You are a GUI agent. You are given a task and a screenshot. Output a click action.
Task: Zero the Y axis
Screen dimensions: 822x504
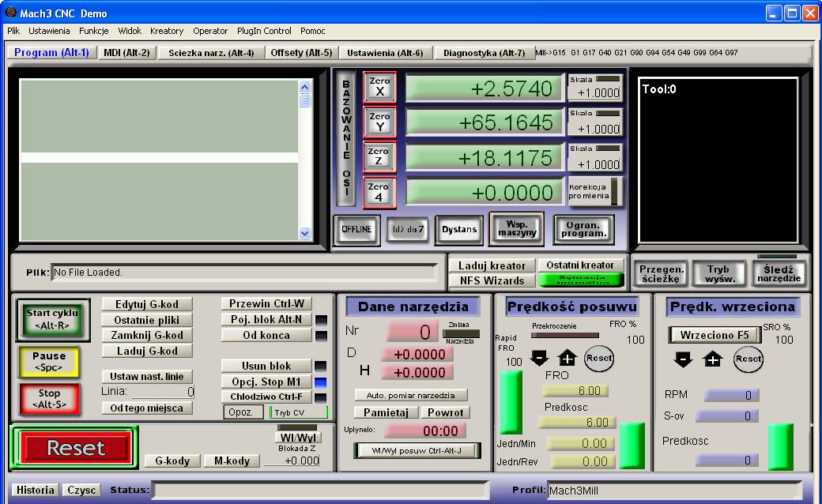[379, 122]
